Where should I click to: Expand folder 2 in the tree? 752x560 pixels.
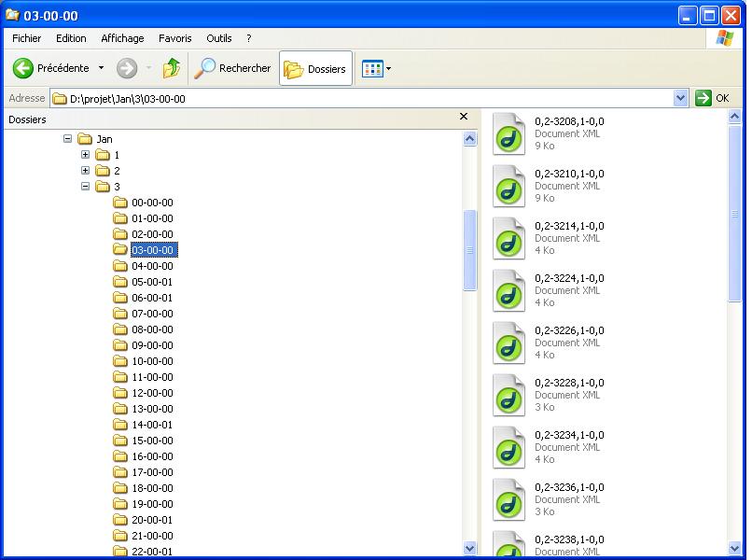click(x=85, y=171)
